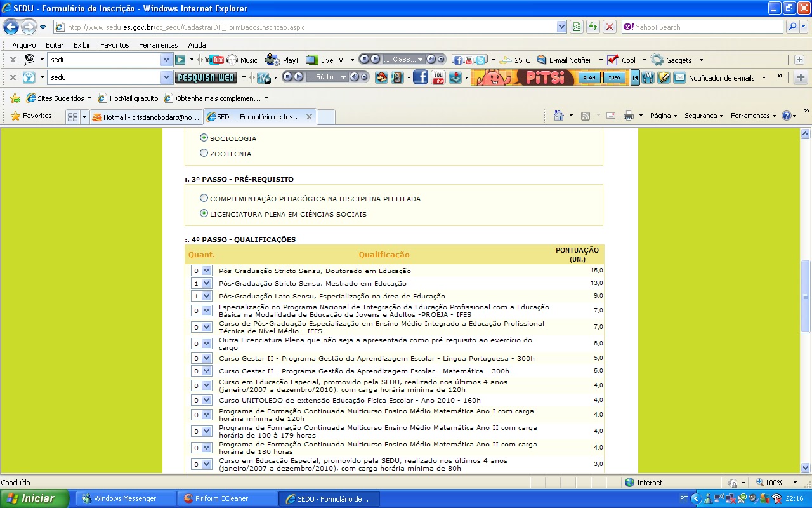Click the PLAY button on PiTSi banner
Screen dimensions: 812x508
click(x=589, y=77)
